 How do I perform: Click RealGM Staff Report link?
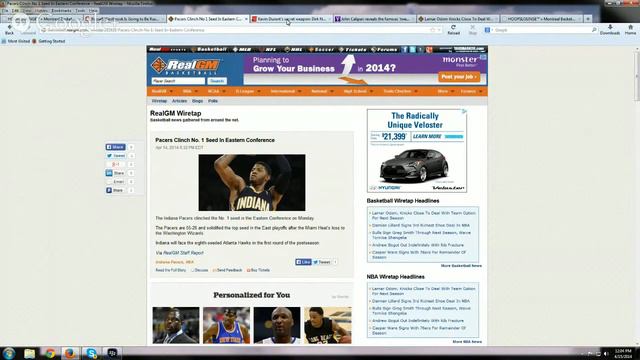click(183, 253)
